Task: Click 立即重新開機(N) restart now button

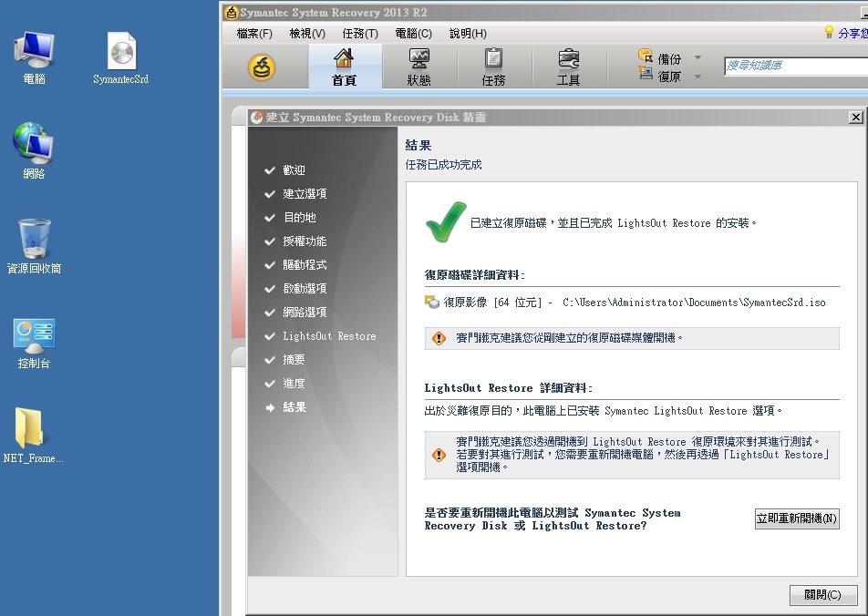Action: (x=797, y=518)
